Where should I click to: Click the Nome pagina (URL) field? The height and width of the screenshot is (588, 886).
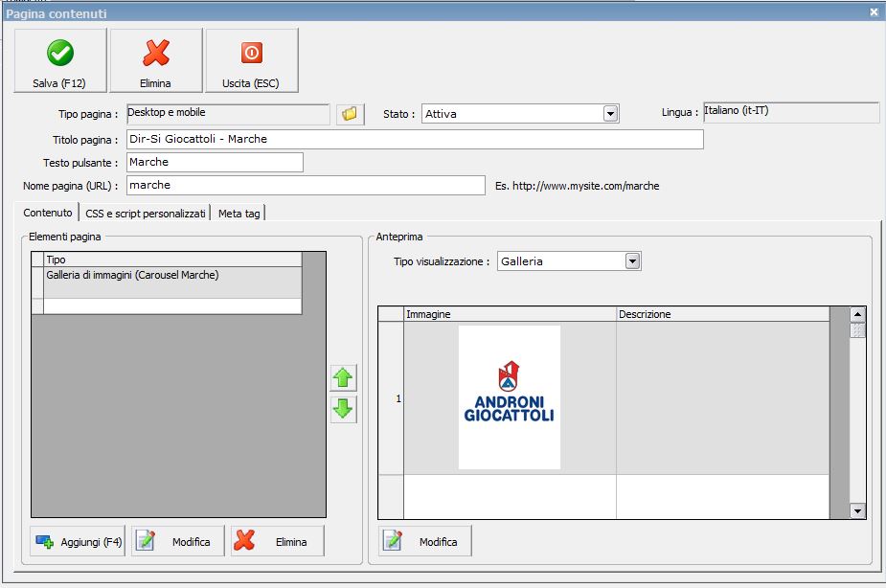(306, 185)
